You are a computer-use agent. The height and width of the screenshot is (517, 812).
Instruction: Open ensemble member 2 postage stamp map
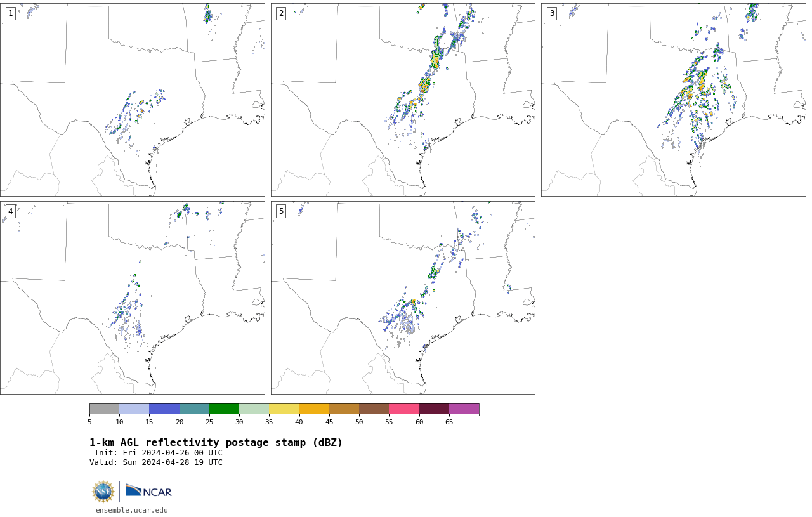pyautogui.click(x=403, y=100)
